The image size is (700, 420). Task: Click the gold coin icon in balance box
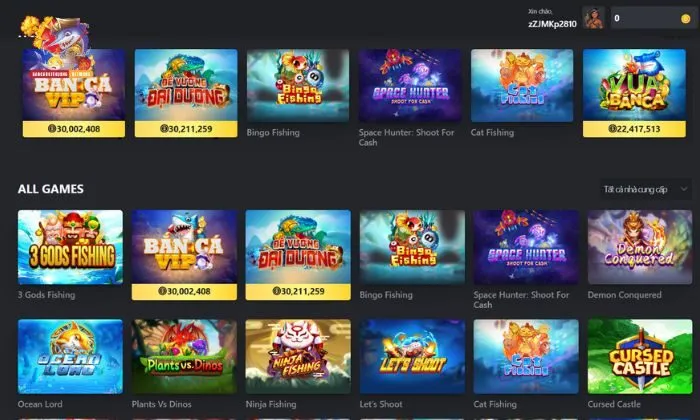click(x=685, y=19)
